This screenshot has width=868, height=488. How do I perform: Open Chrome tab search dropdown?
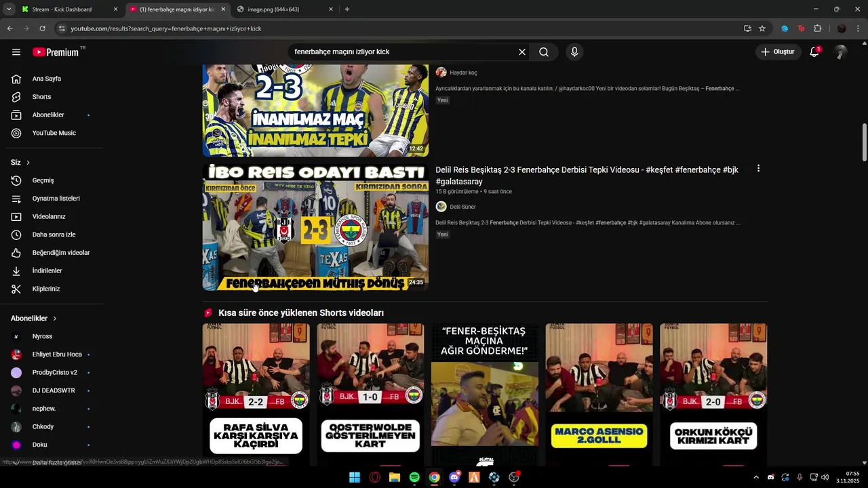(x=8, y=9)
